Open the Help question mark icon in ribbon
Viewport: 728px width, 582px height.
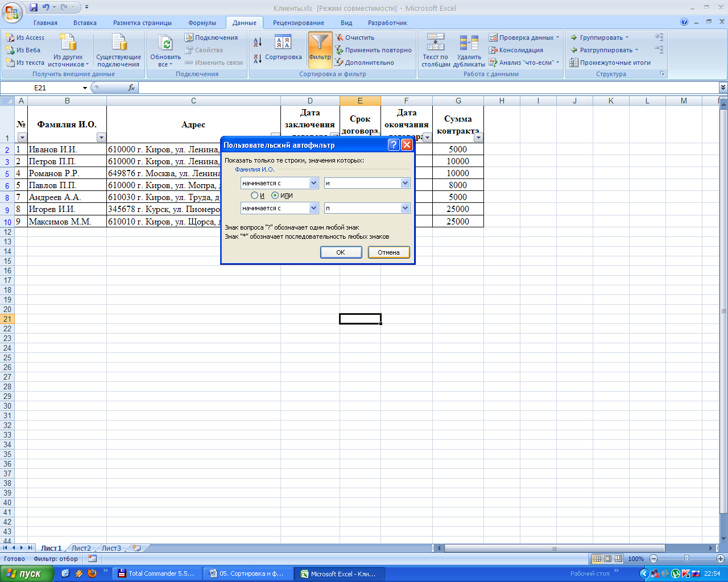(x=684, y=22)
